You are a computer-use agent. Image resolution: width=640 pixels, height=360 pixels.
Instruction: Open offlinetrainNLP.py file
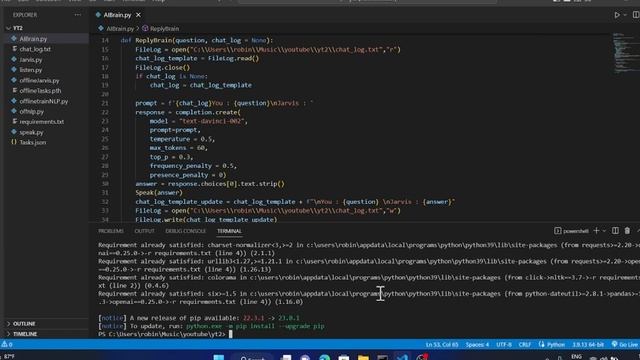click(44, 101)
